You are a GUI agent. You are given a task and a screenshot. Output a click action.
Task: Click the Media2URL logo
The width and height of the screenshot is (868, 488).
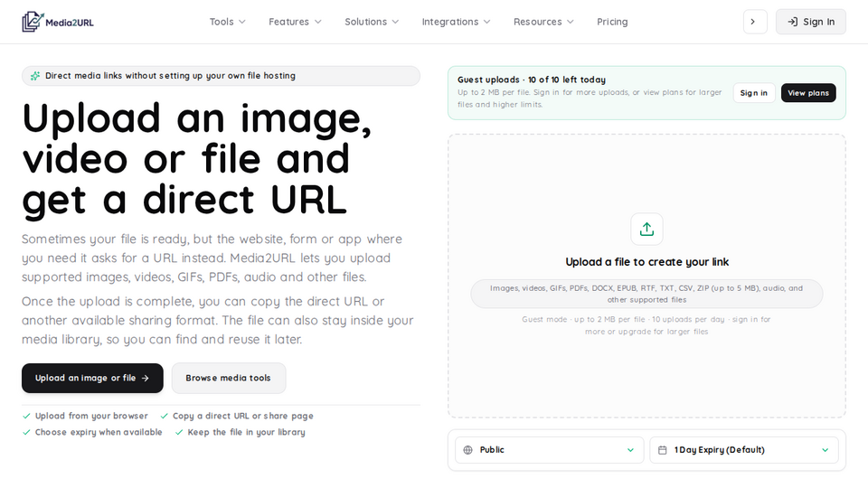click(x=58, y=22)
